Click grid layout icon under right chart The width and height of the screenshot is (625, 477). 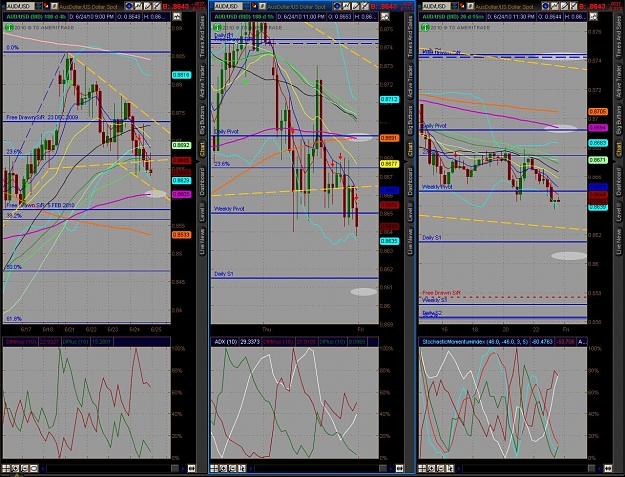point(423,468)
